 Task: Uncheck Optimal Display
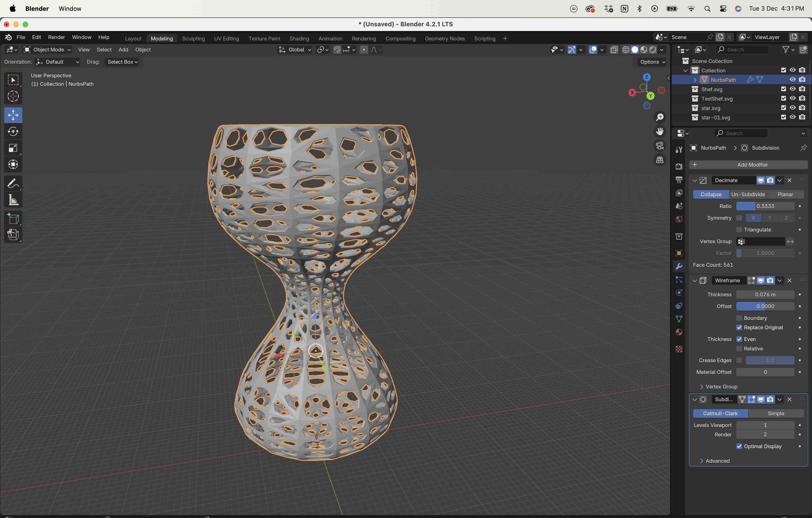coord(739,446)
